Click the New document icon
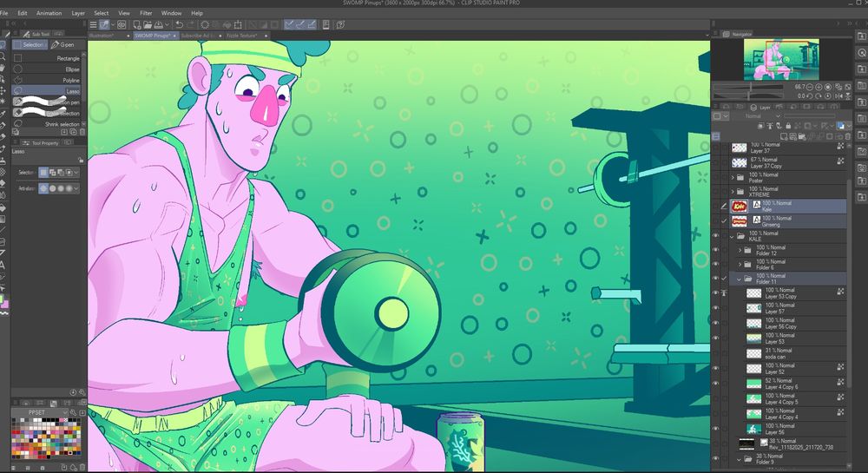This screenshot has height=473, width=868. tap(137, 24)
